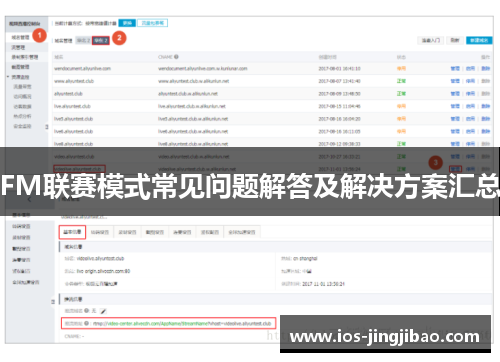The width and height of the screenshot is (500, 362).
Task: Expand the resource monitoring tree group arrow
Action: point(8,77)
